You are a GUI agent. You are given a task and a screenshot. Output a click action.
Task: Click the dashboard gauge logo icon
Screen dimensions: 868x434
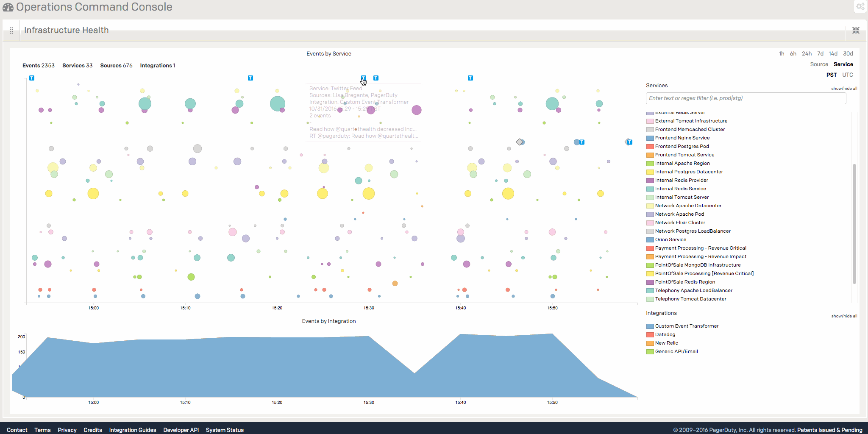pyautogui.click(x=8, y=7)
